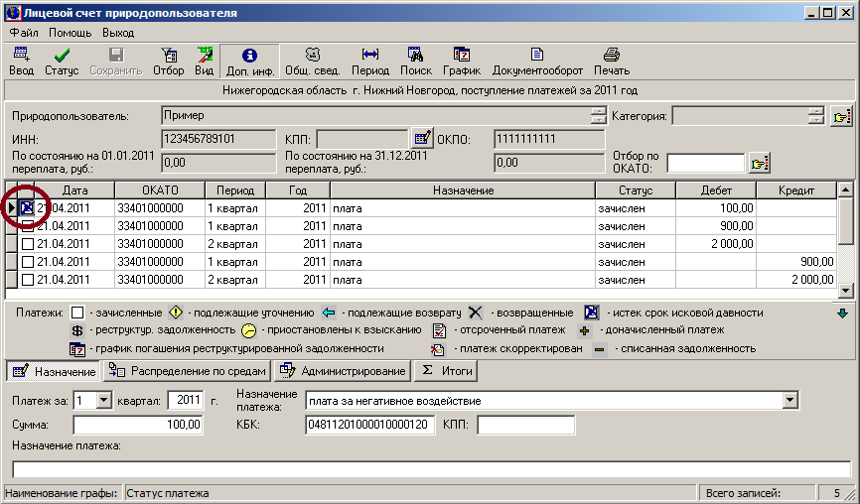The width and height of the screenshot is (860, 504).
Task: Toggle checkbox in the 900,00 credit row
Action: [x=28, y=262]
